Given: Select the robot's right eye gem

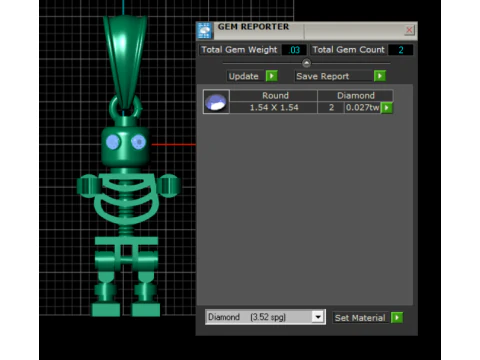Looking at the screenshot, I should click(138, 142).
